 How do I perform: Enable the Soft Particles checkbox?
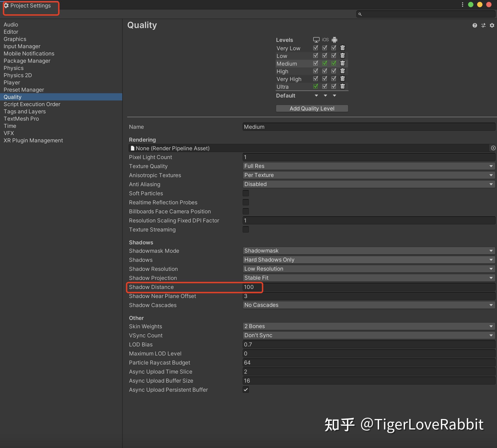[x=246, y=193]
